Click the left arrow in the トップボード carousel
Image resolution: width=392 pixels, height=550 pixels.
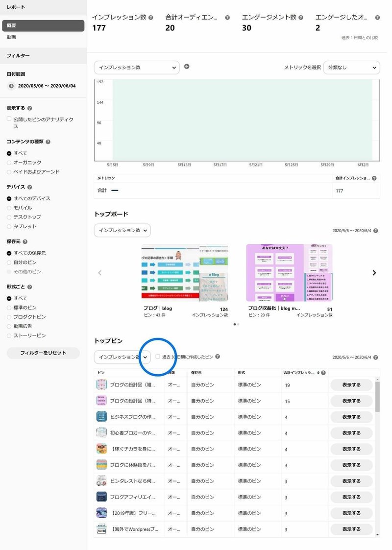tap(100, 273)
